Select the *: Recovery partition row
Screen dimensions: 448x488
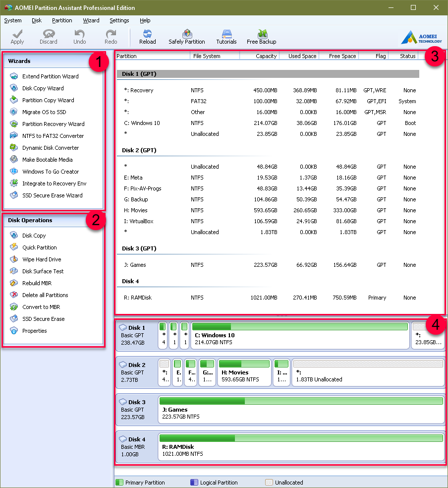tap(268, 90)
